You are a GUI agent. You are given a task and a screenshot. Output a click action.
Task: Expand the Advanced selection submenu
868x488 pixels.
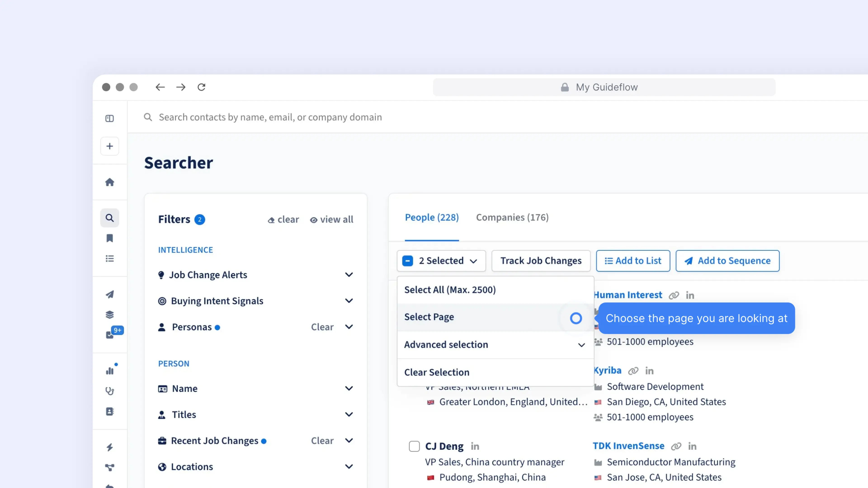coord(581,345)
